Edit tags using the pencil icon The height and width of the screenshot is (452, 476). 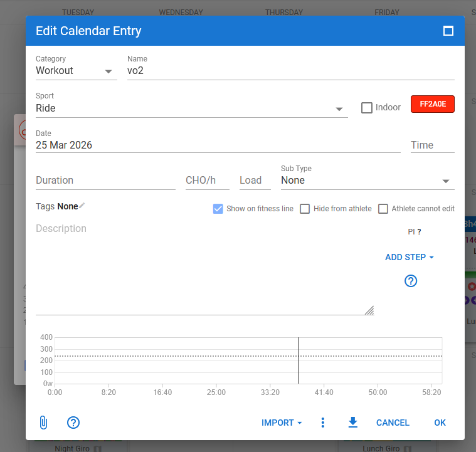pos(82,206)
